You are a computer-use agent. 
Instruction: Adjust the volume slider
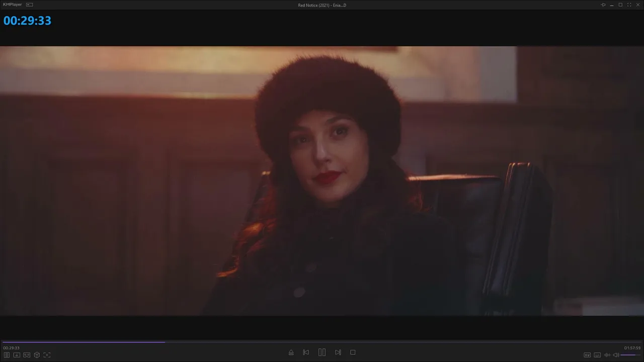(631, 355)
